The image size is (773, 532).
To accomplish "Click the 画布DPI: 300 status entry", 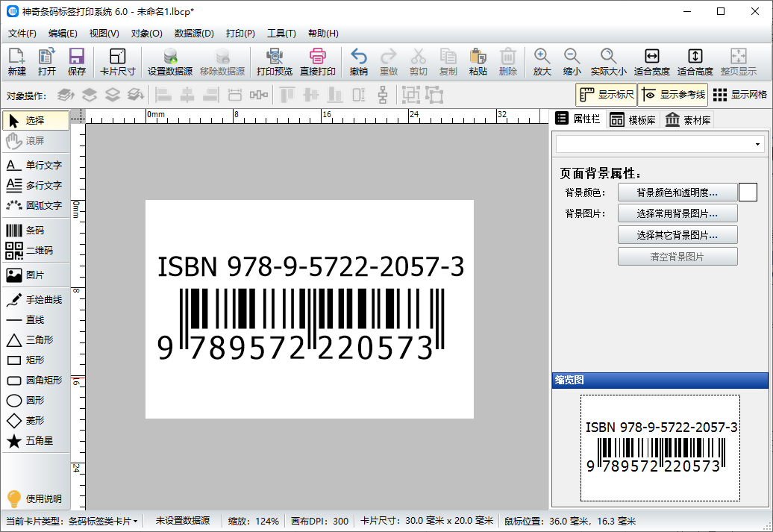I will (319, 521).
